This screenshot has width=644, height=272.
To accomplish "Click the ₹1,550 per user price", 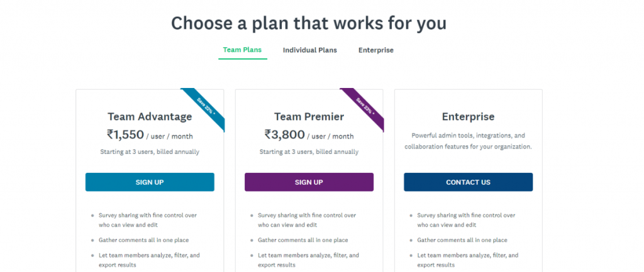I will point(150,134).
